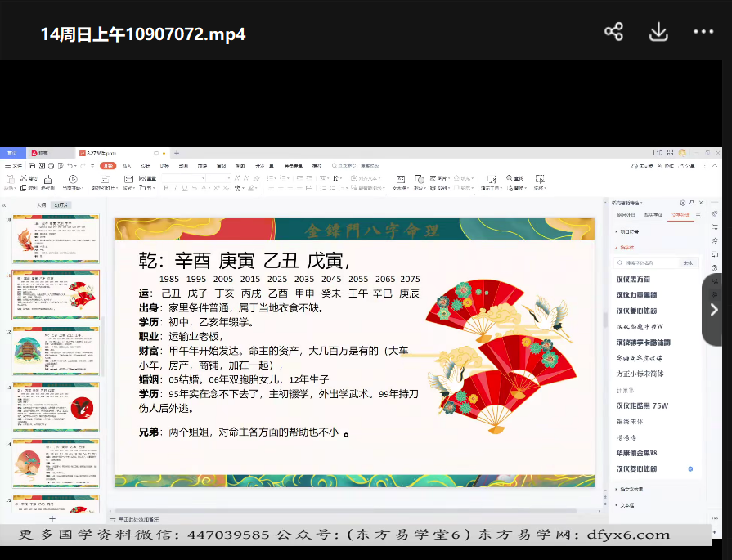This screenshot has width=732, height=560.
Task: Toggle underline formatting button
Action: (186, 188)
